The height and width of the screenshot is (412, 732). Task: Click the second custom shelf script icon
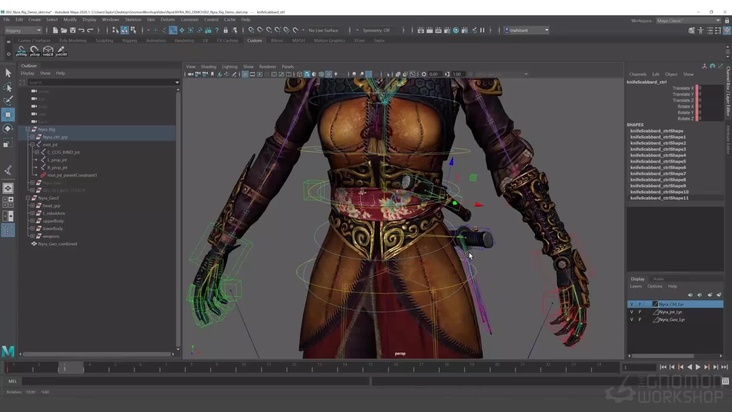(35, 51)
